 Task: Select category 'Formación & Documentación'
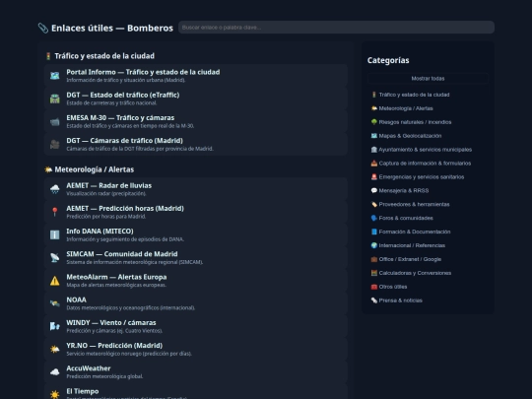pos(428,232)
